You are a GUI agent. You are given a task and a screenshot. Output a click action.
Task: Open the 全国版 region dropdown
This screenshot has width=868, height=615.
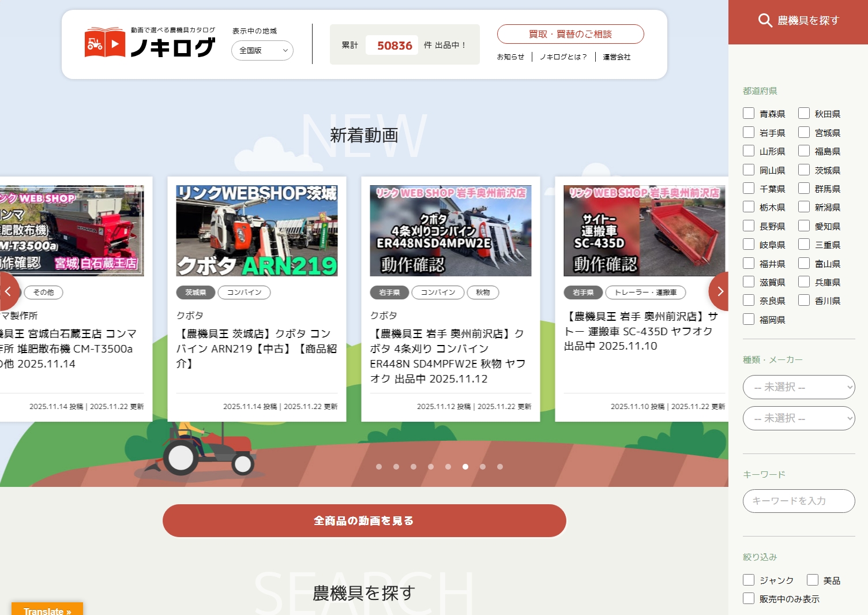point(262,50)
